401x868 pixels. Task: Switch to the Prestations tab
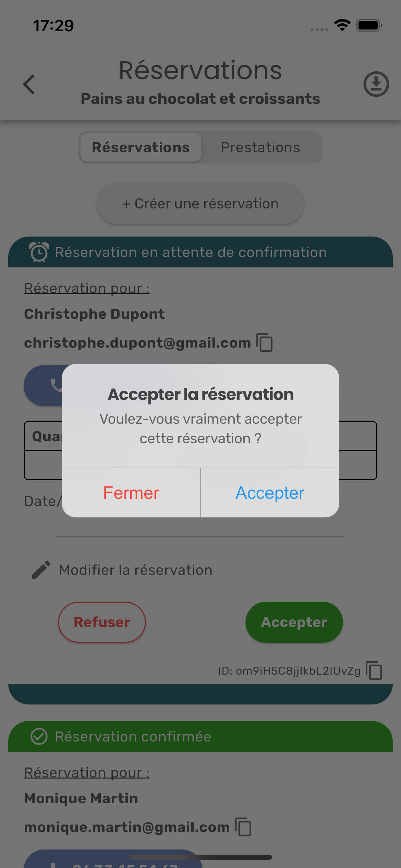click(260, 147)
